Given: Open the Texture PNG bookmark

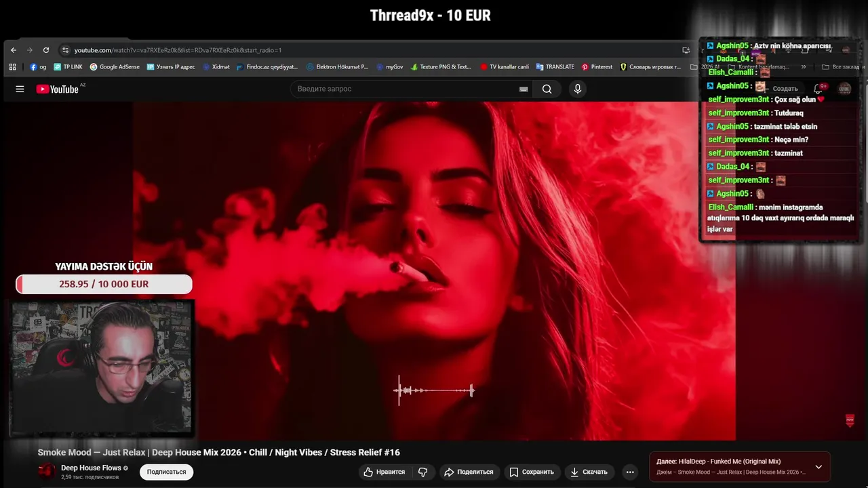Looking at the screenshot, I should click(441, 67).
